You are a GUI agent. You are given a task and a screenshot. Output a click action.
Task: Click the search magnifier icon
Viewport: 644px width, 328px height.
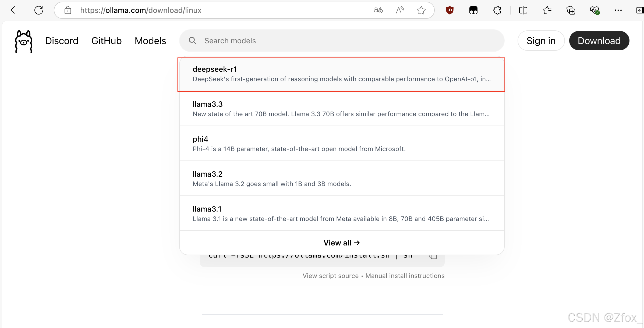click(193, 41)
